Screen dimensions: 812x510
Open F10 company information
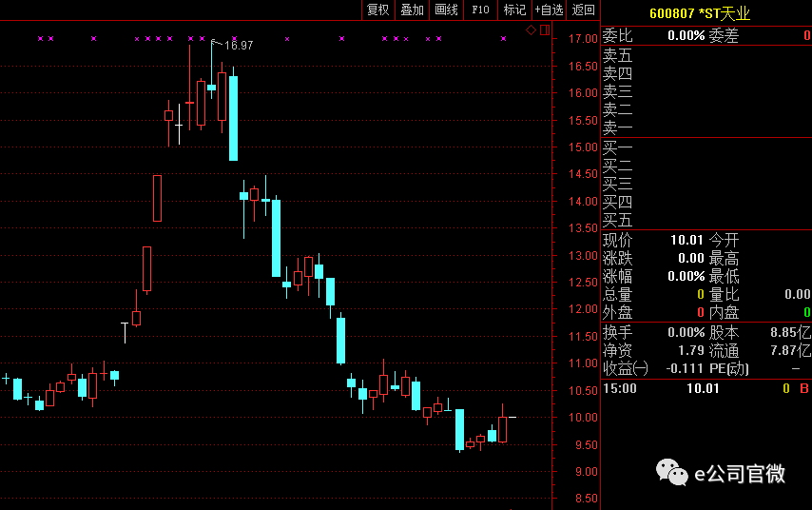(480, 10)
